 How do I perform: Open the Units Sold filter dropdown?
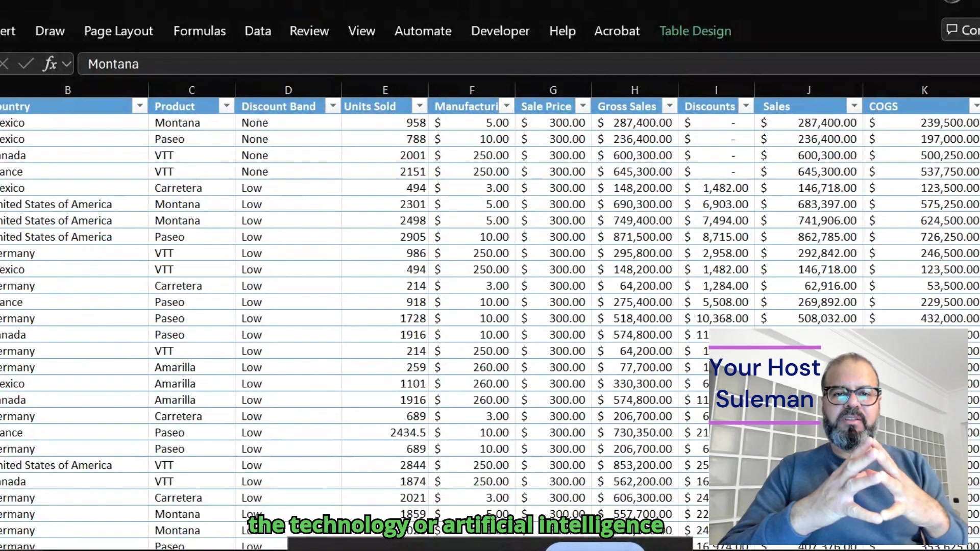(420, 106)
